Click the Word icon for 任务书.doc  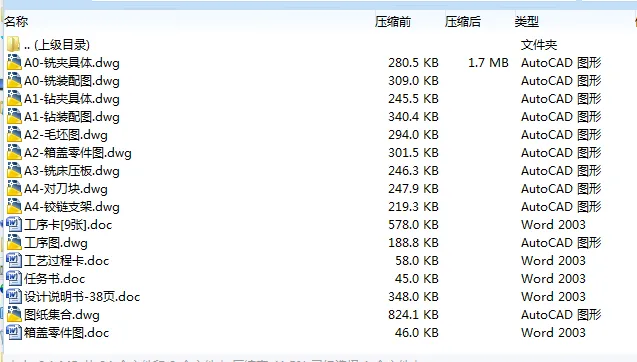14,278
